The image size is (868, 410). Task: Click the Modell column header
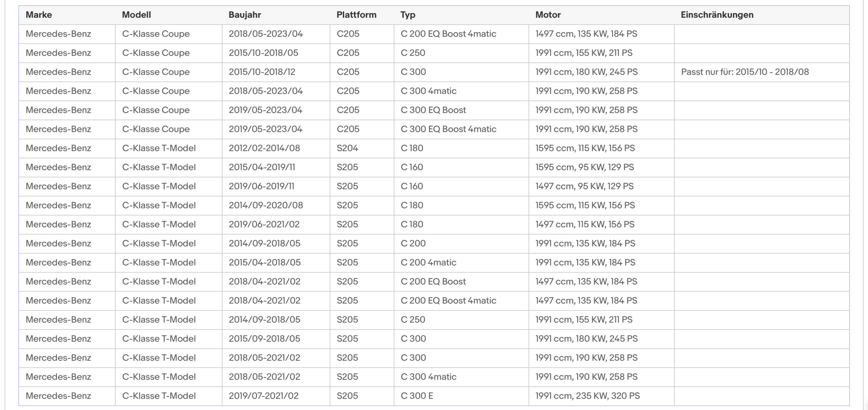[x=169, y=15]
